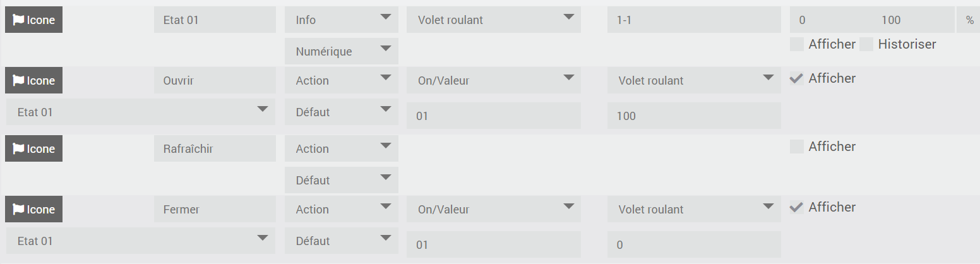
Task: Set icon for the Fermer command
Action: 34,210
